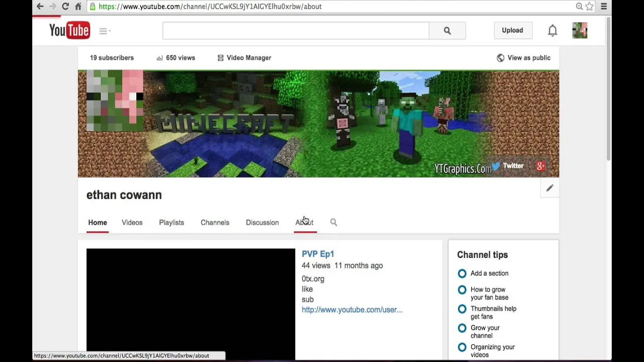Click View as public
The width and height of the screenshot is (644, 362).
529,58
